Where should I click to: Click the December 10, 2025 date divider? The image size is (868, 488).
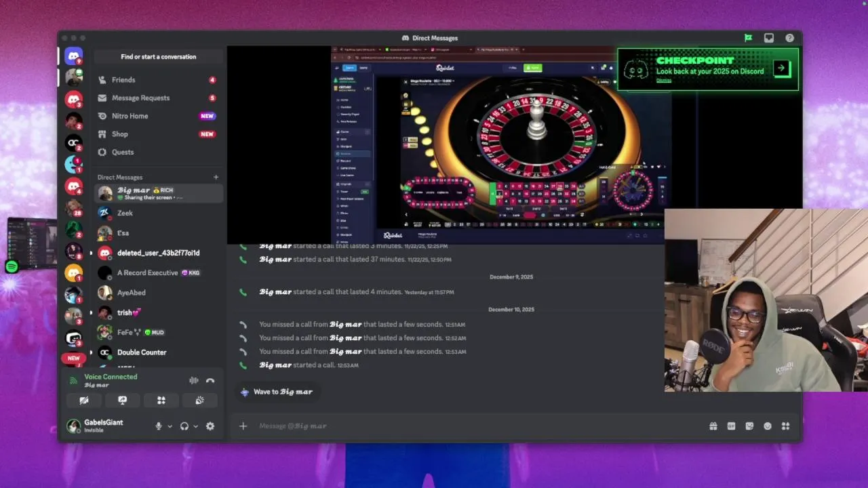click(x=511, y=310)
